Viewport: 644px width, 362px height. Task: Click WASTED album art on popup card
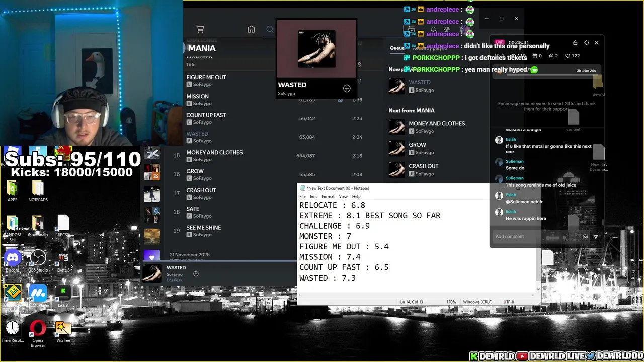[316, 49]
